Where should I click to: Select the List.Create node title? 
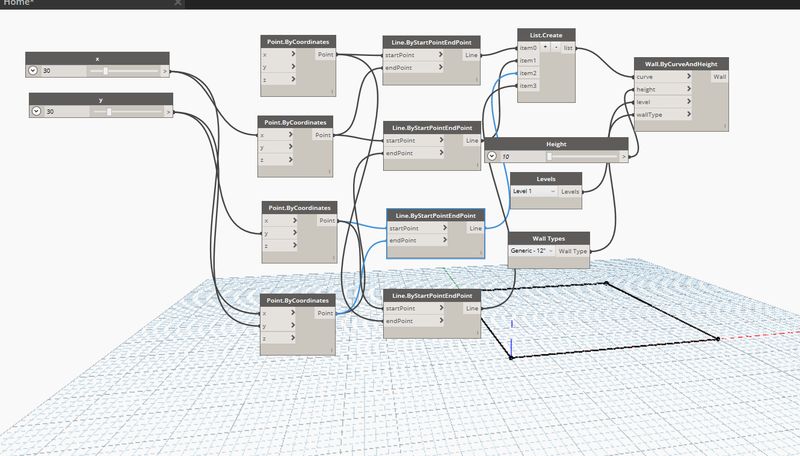coord(546,35)
